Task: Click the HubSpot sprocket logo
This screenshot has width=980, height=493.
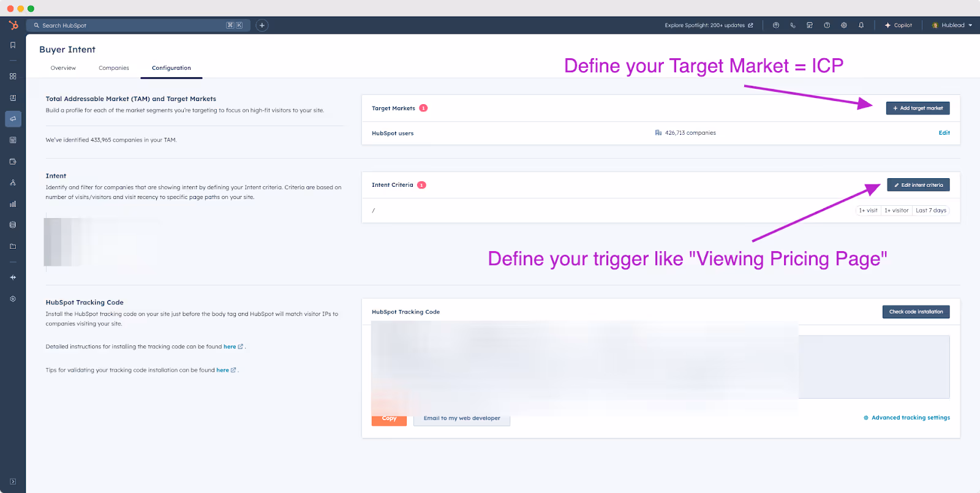Action: [x=13, y=25]
